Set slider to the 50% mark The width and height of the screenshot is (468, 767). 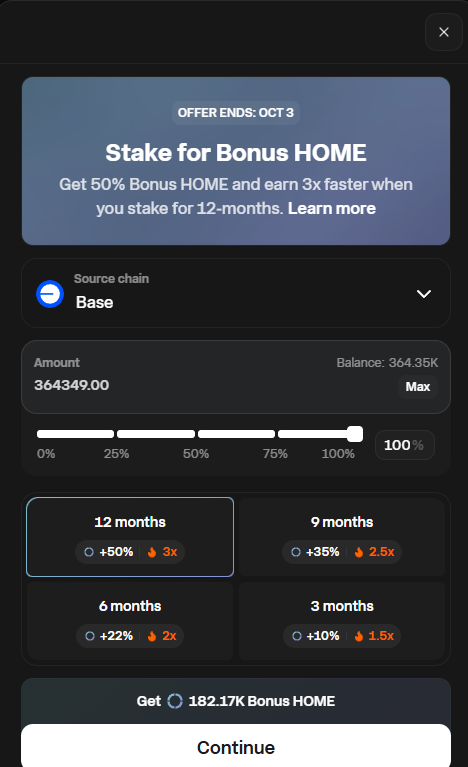click(x=196, y=434)
